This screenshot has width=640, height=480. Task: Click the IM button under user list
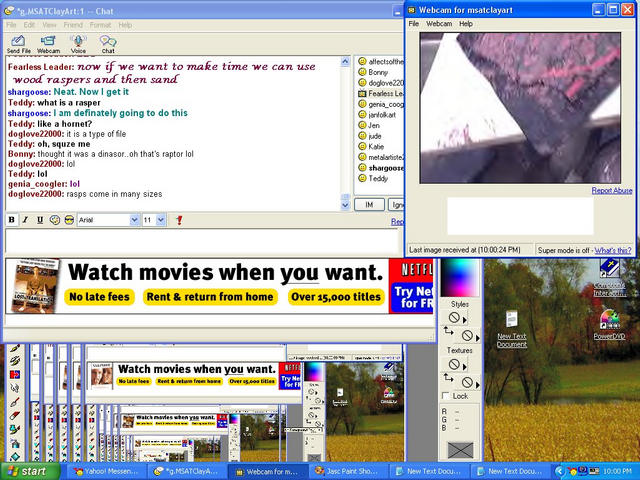369,204
